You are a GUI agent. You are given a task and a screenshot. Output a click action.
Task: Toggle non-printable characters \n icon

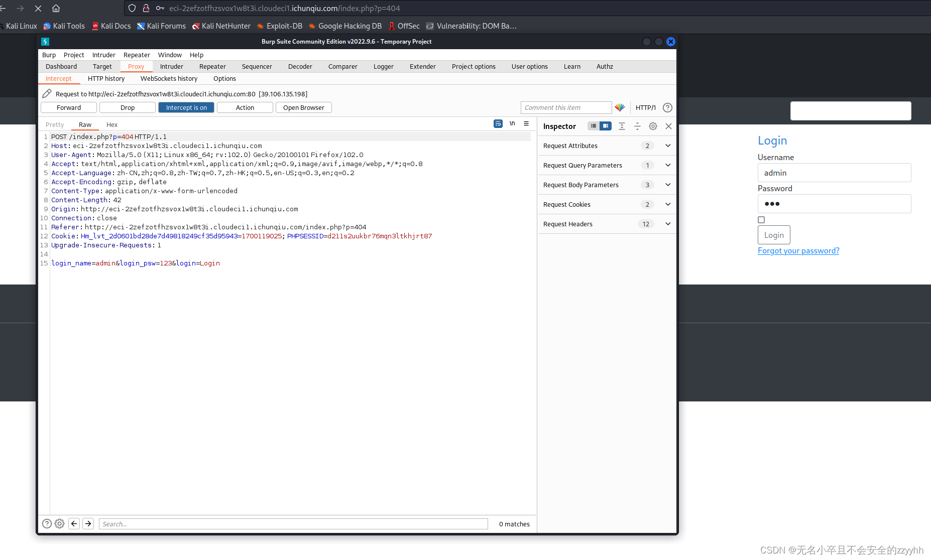[x=512, y=123]
